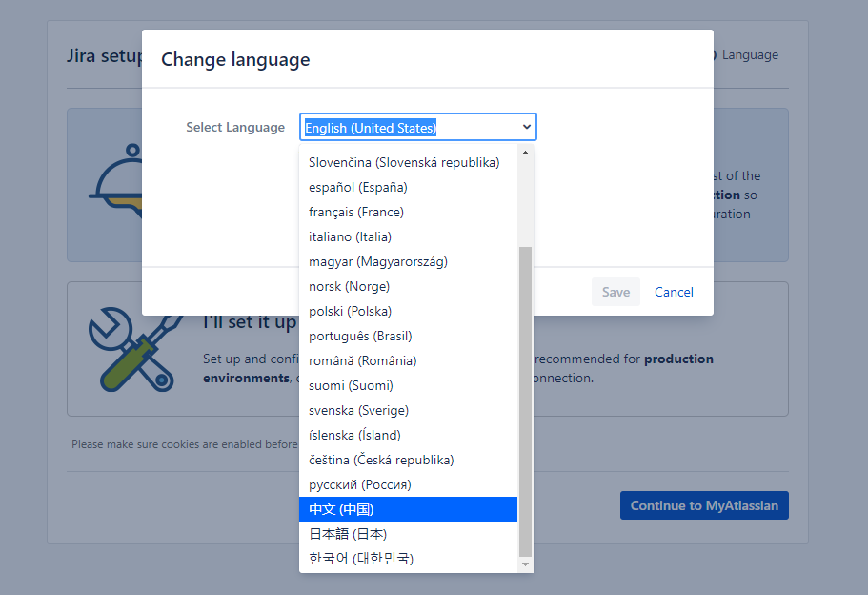Click the language list scrollbar thumb

tap(525, 401)
